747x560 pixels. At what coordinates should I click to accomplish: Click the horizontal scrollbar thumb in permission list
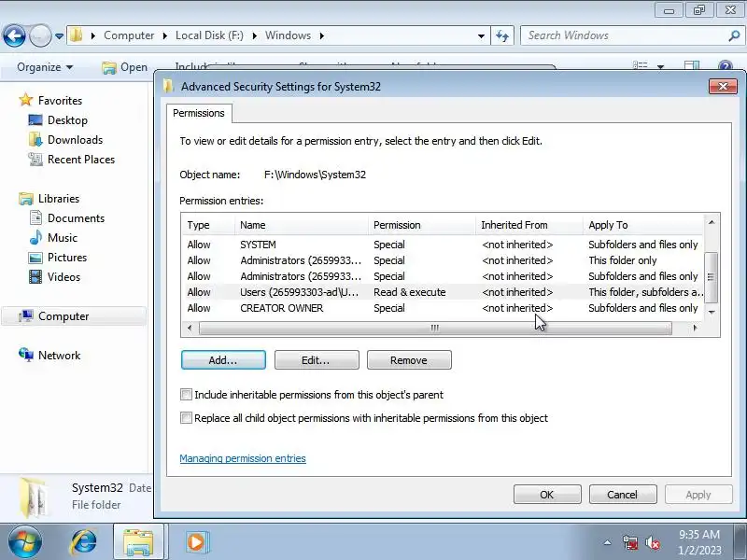pyautogui.click(x=435, y=328)
